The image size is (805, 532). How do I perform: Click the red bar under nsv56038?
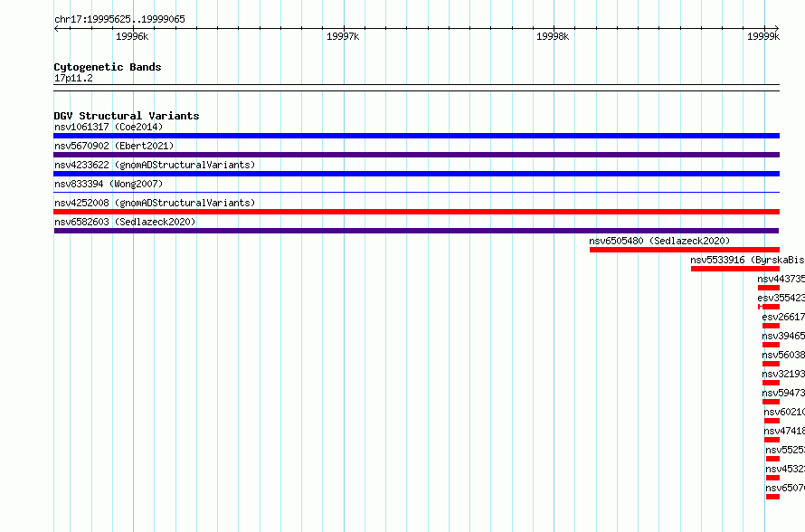(x=772, y=364)
